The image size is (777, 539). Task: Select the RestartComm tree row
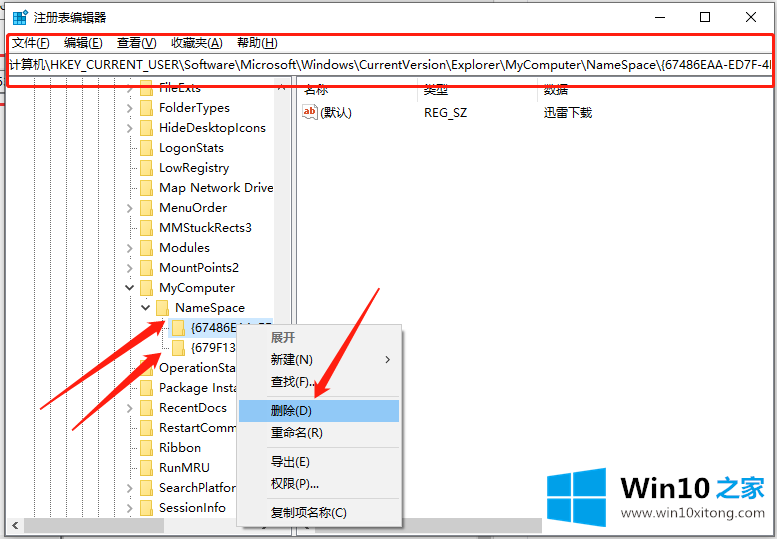(x=197, y=428)
